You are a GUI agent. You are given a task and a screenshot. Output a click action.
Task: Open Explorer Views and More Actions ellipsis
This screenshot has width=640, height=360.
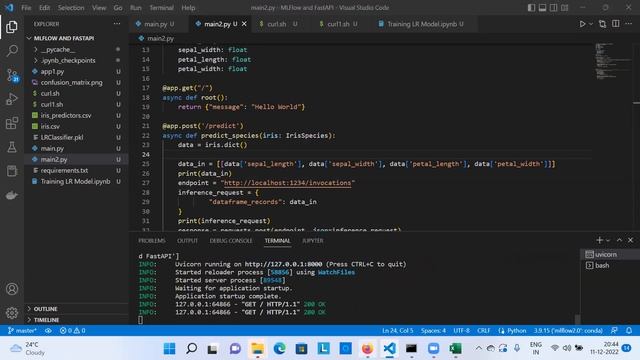point(117,24)
